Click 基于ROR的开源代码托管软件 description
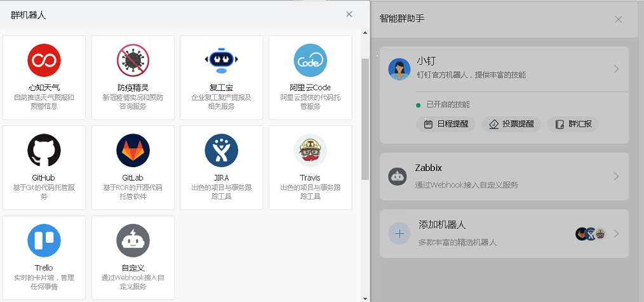This screenshot has width=644, height=302. [133, 192]
